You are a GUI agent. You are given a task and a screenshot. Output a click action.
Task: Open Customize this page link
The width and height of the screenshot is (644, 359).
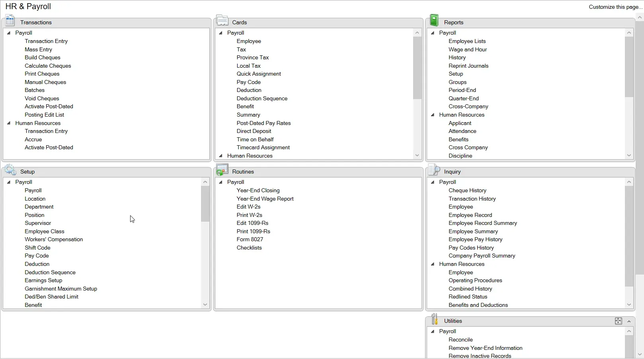click(615, 7)
